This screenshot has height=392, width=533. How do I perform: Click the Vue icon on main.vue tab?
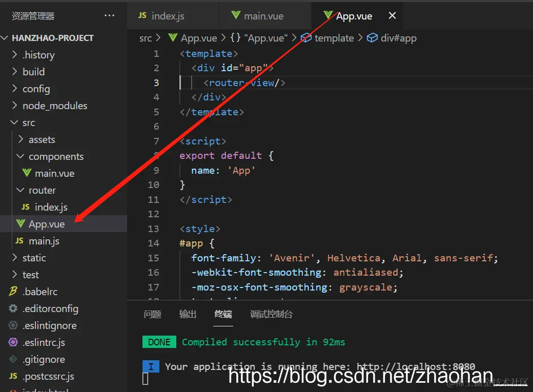[236, 15]
